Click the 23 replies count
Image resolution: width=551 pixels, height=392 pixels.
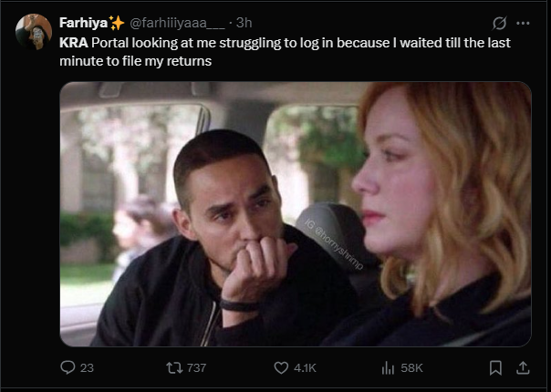[88, 367]
